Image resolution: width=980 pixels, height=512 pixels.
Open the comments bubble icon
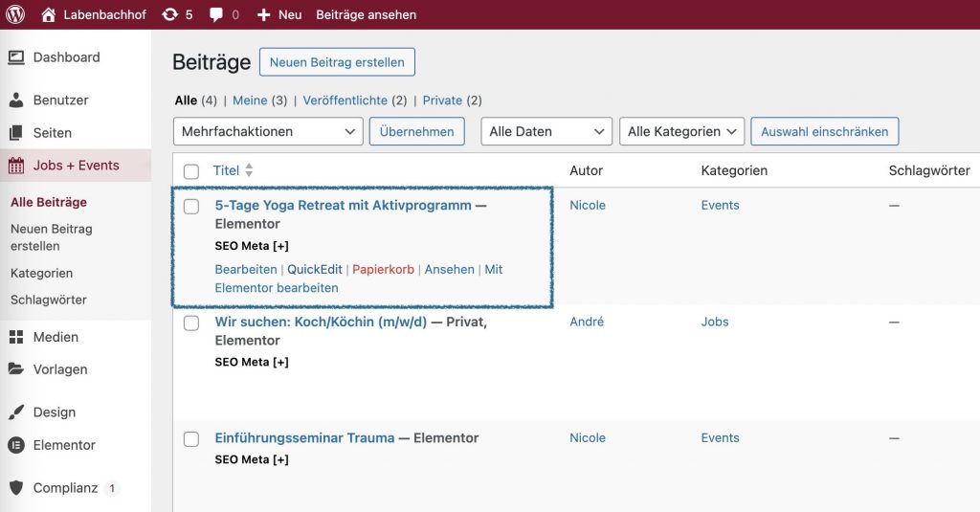tap(216, 14)
